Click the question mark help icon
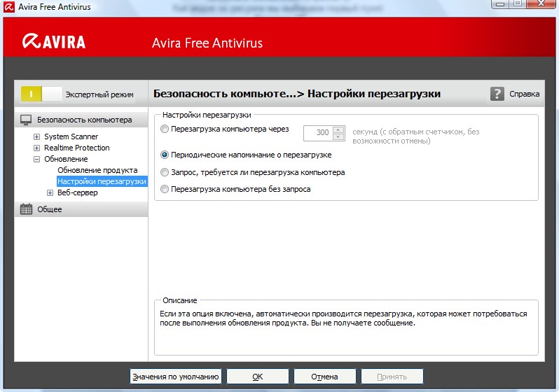Viewport: 559px width, 392px height. point(497,94)
